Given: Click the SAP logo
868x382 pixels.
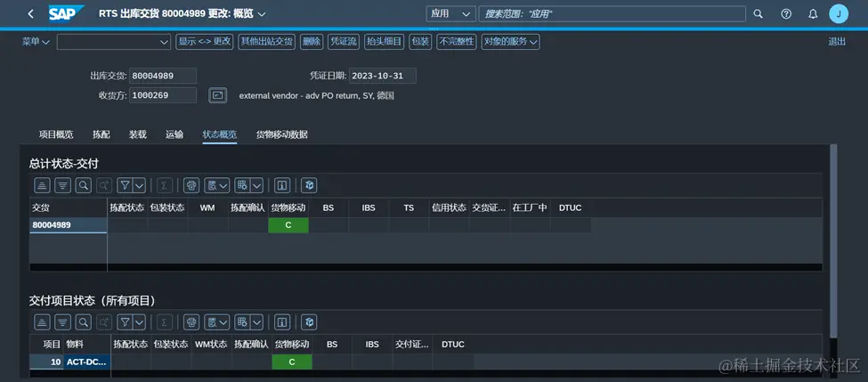Looking at the screenshot, I should [x=67, y=13].
